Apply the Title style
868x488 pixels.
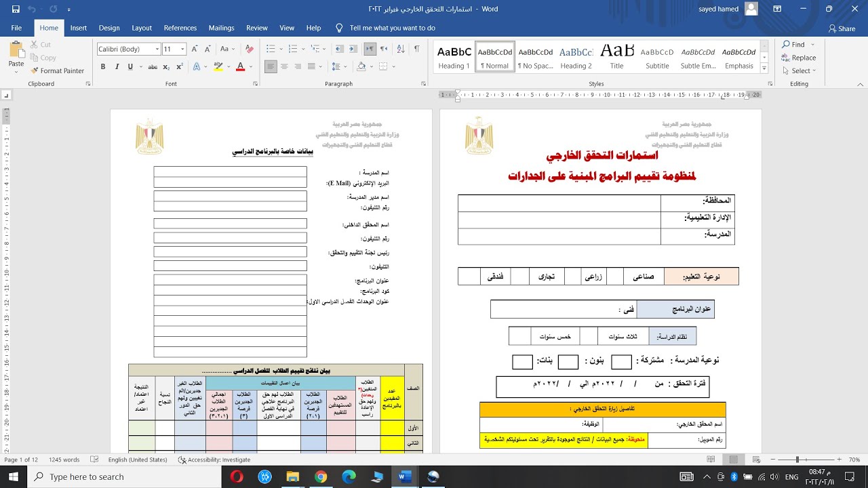coord(616,58)
